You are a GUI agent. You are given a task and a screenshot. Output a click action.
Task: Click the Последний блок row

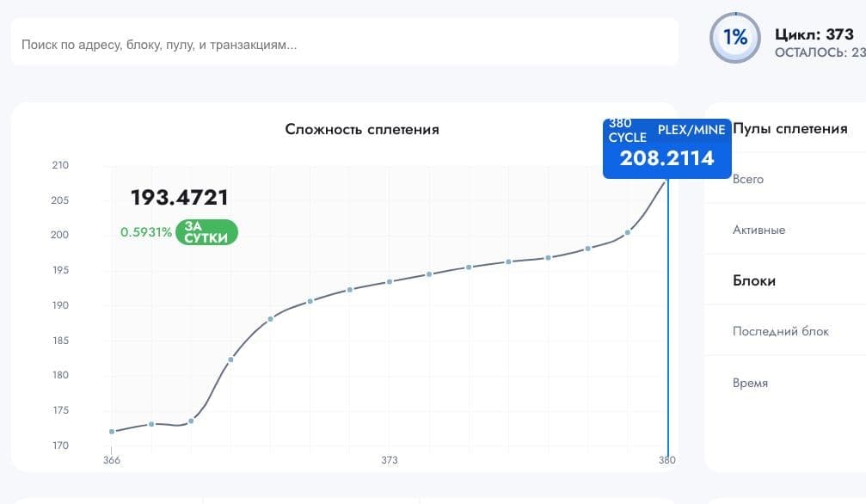tap(781, 332)
